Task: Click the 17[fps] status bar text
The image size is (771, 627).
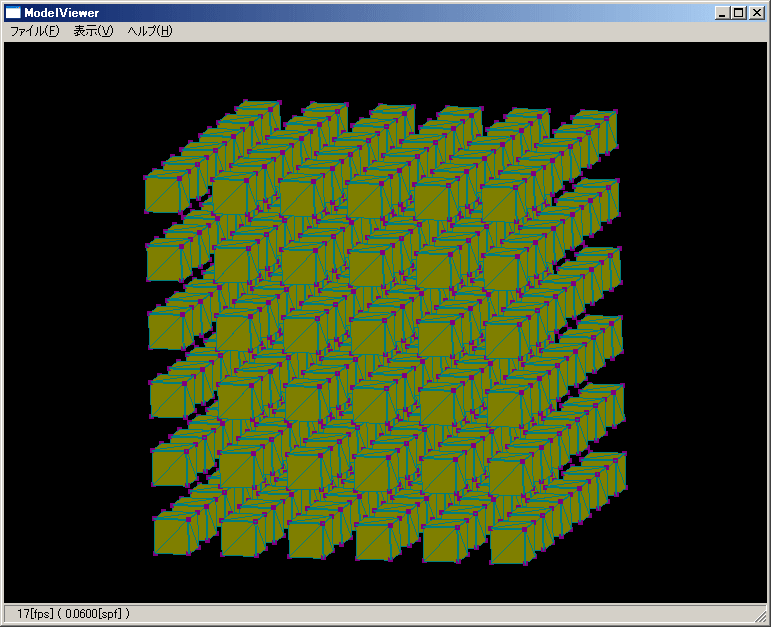Action: point(35,614)
